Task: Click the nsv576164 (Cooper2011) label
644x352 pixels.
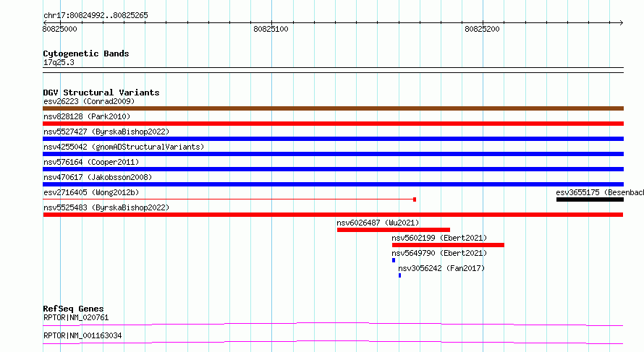Action: (91, 162)
